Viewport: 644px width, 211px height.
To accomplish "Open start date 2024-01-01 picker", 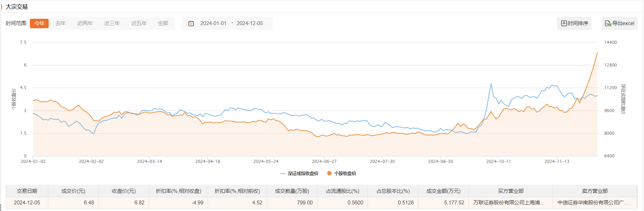I will (213, 23).
